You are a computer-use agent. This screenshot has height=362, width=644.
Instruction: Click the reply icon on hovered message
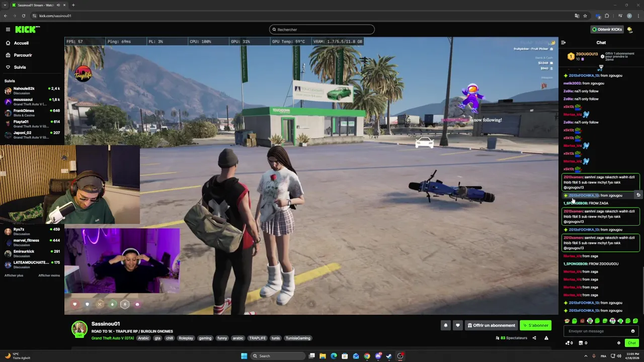click(638, 195)
